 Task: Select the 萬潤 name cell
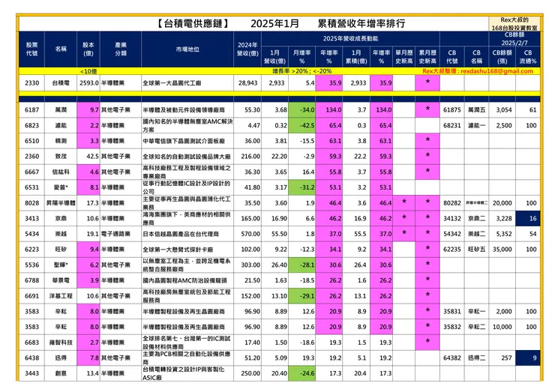[61, 109]
